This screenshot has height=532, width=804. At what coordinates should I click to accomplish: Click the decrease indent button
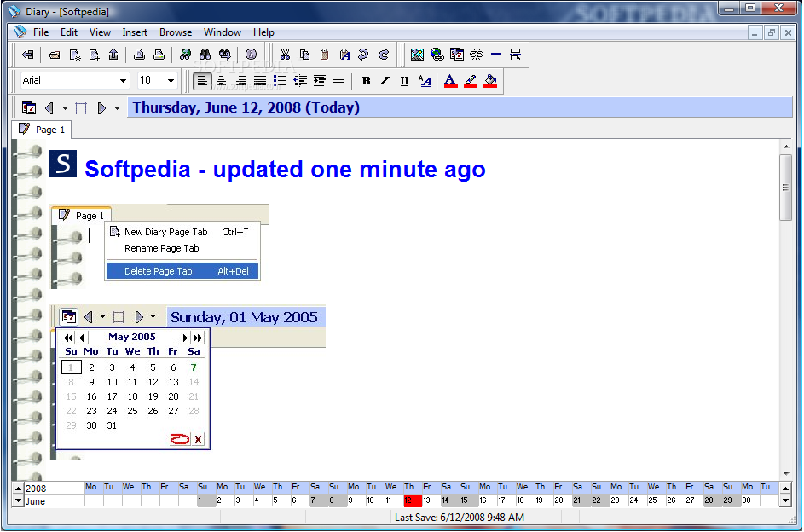pyautogui.click(x=300, y=81)
